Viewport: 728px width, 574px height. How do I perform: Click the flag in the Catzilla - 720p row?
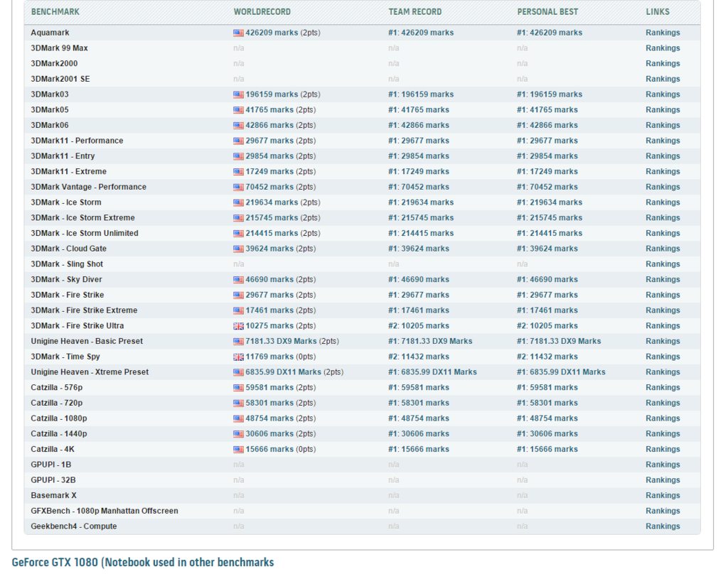[x=238, y=404]
